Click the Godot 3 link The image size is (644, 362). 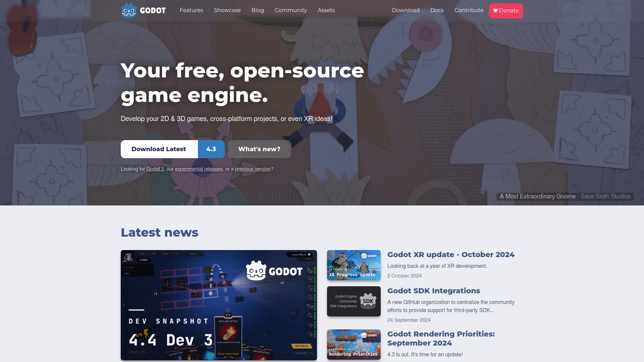point(155,169)
